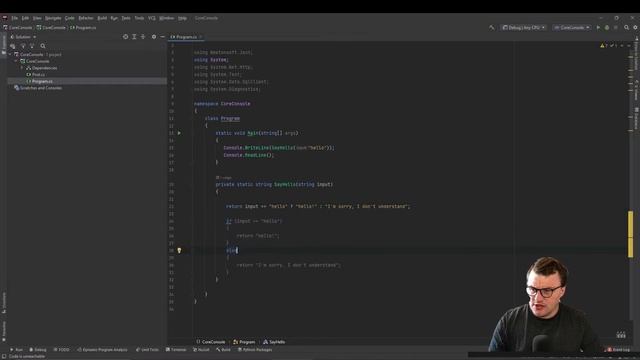Open the Build tool window
Viewport: 640px width, 360px height.
point(223,350)
